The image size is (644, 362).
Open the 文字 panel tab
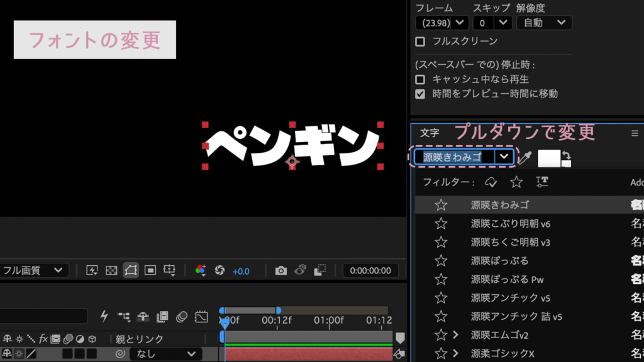coord(430,133)
